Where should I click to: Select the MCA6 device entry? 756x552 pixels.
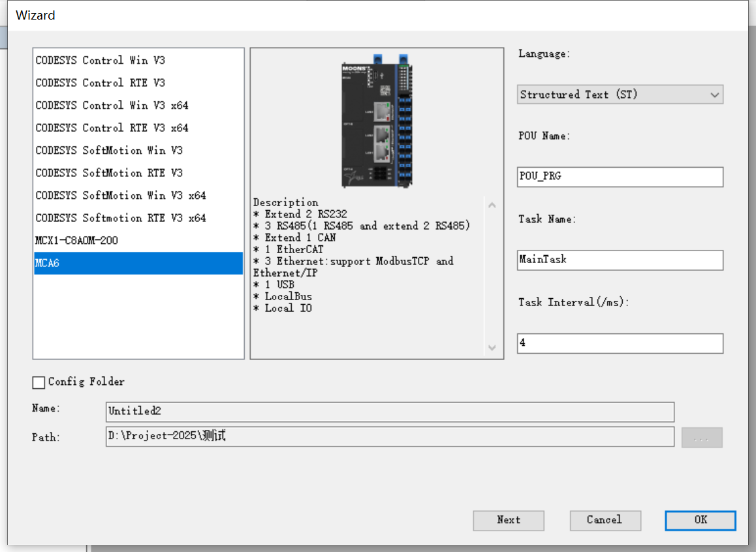(x=138, y=263)
